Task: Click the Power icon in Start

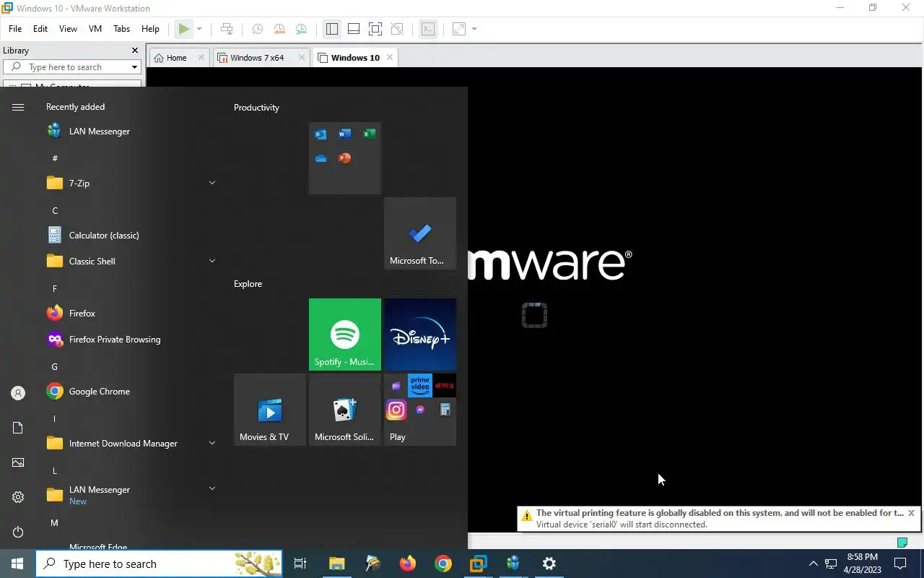Action: (x=18, y=532)
